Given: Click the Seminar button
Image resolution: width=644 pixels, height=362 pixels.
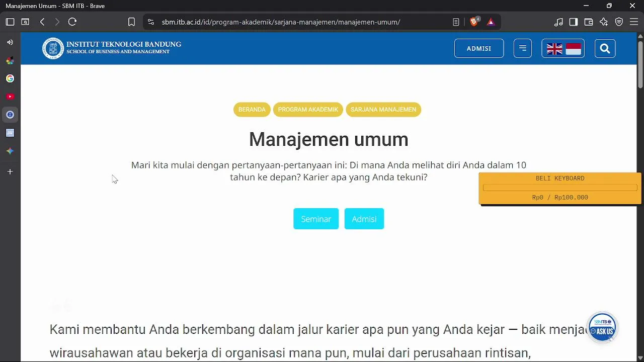Looking at the screenshot, I should click(x=316, y=219).
